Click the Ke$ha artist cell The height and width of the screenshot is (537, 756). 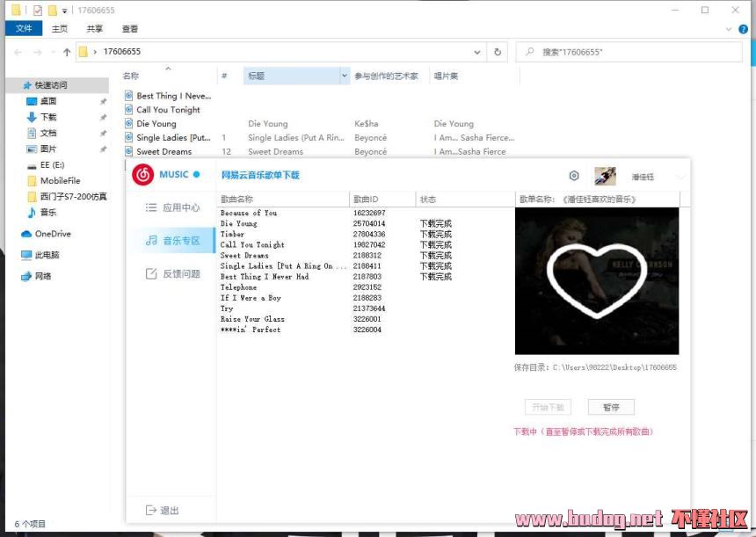click(366, 123)
